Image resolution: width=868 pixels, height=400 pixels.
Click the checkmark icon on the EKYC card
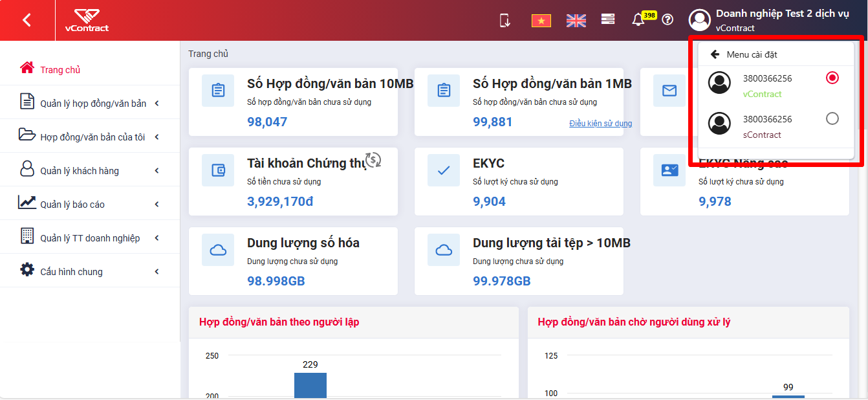pyautogui.click(x=444, y=170)
